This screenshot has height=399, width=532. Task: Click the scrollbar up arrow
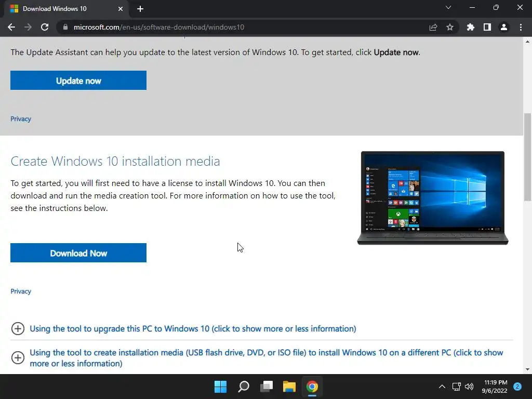pos(527,42)
